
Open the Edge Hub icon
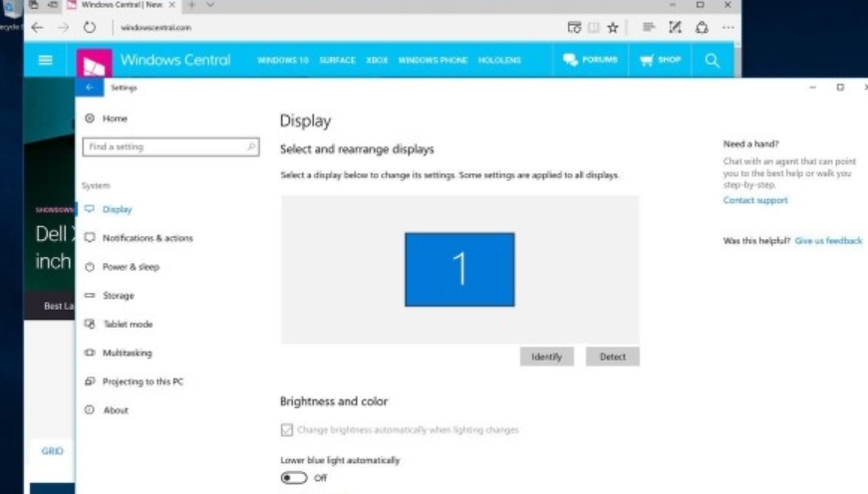pos(649,28)
